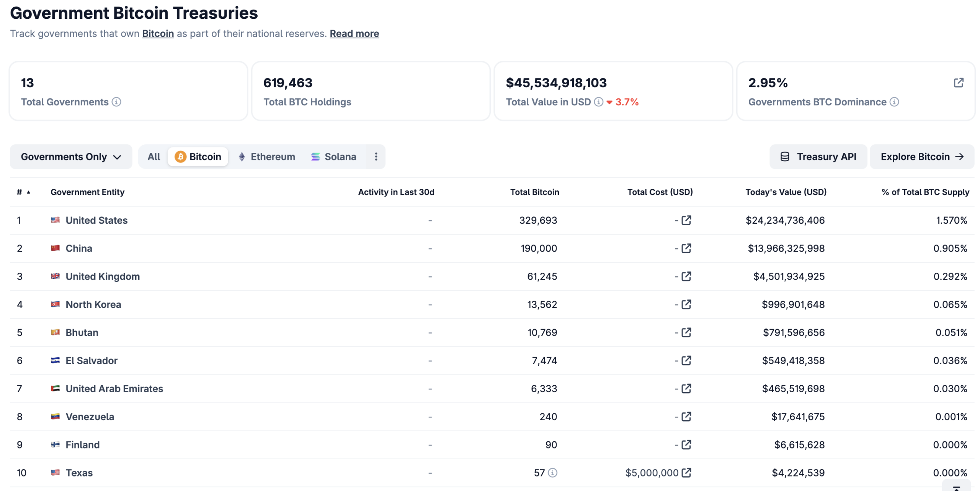Screen dimensions: 980x491
Task: Open Venezuela total cost external link
Action: pos(686,416)
